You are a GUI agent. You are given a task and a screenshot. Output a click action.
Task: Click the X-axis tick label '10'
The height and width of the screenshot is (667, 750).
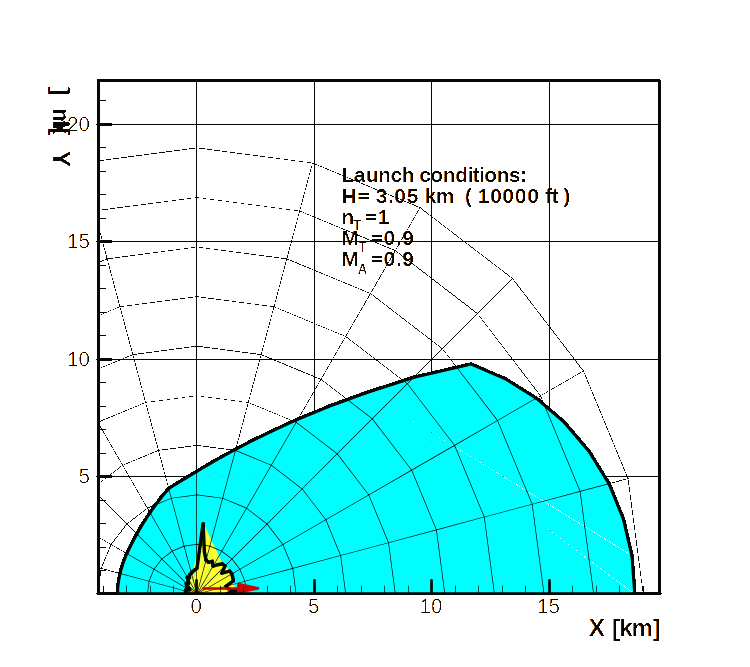(431, 607)
